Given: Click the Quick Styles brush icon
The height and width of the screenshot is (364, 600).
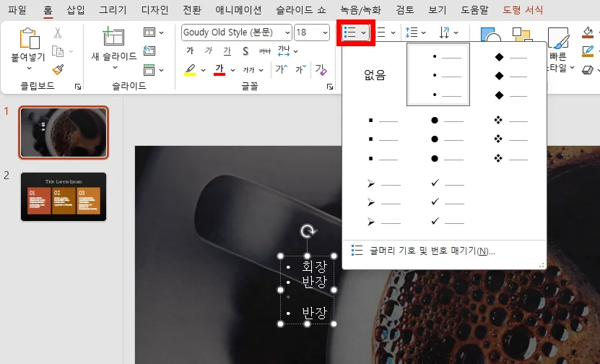Looking at the screenshot, I should (x=558, y=38).
